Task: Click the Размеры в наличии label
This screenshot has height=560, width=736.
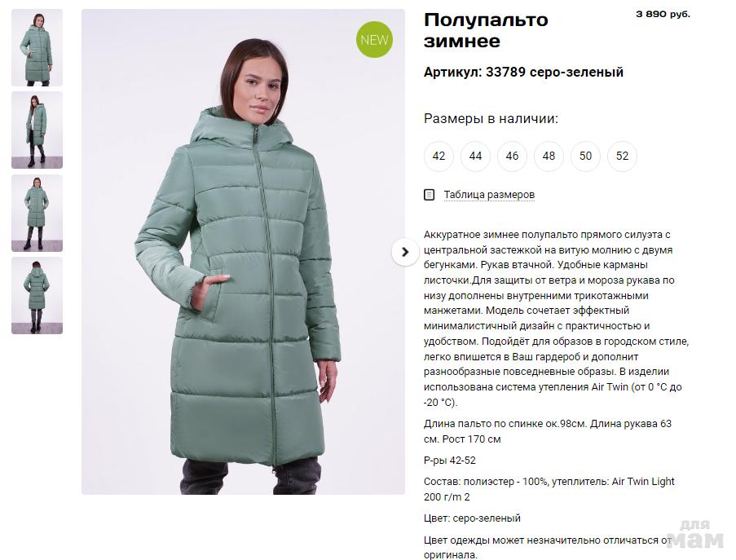Action: click(x=491, y=118)
